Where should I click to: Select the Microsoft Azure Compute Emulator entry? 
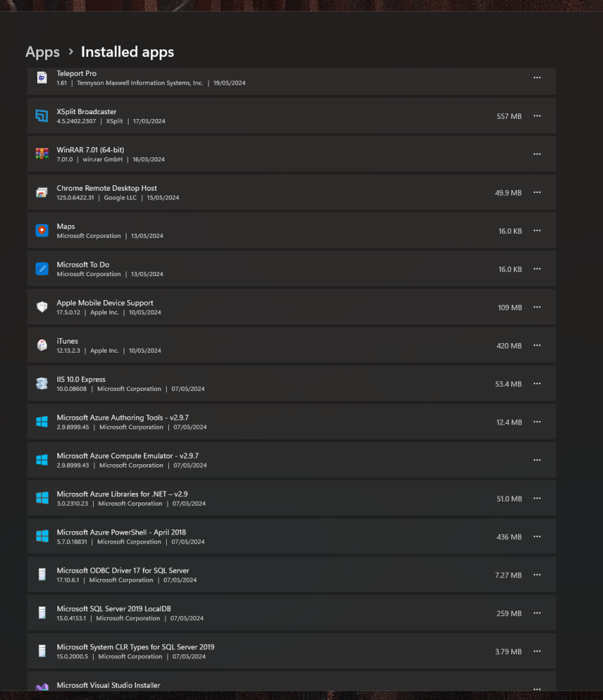pyautogui.click(x=291, y=460)
